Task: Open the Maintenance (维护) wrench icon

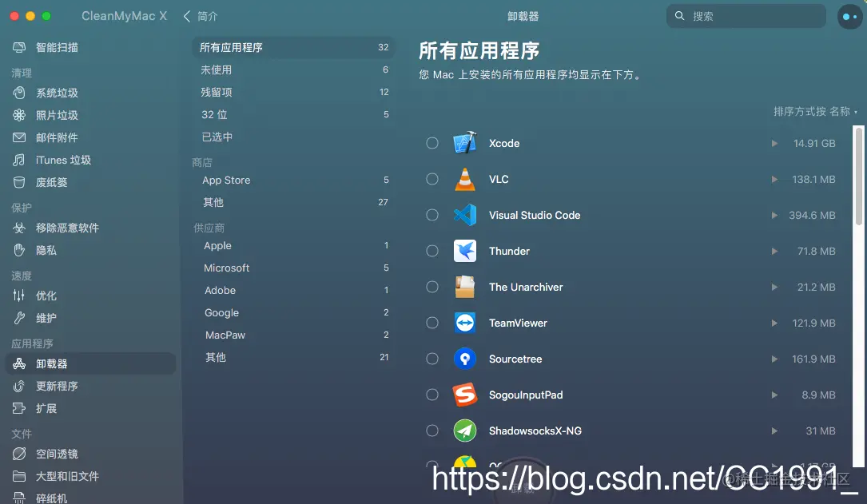Action: (19, 319)
